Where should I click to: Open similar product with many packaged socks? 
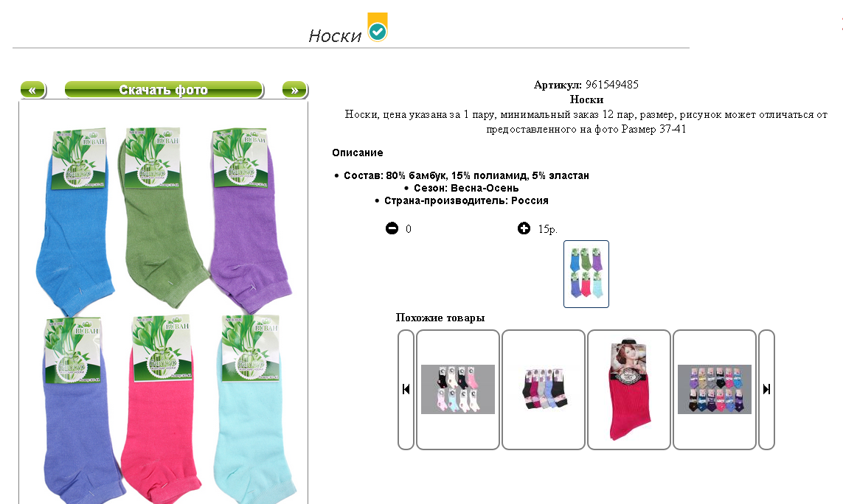(715, 390)
